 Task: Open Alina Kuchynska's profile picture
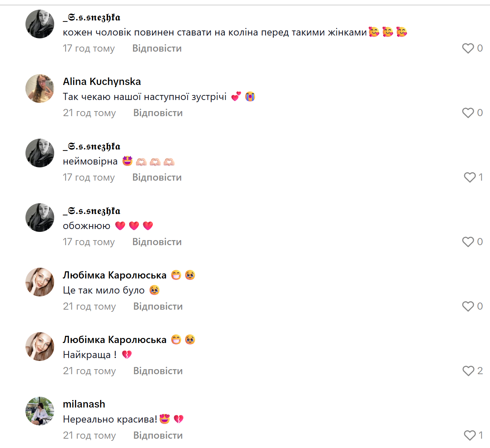tap(40, 89)
